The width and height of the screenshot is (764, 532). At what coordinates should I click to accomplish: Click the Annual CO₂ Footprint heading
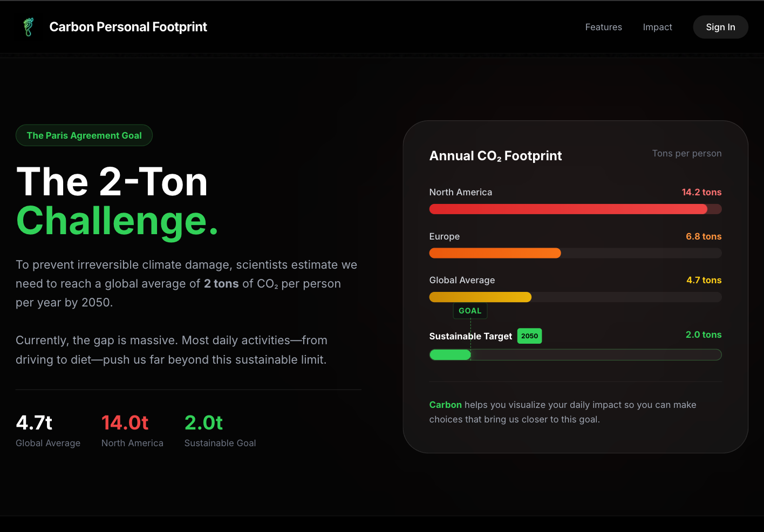click(495, 156)
